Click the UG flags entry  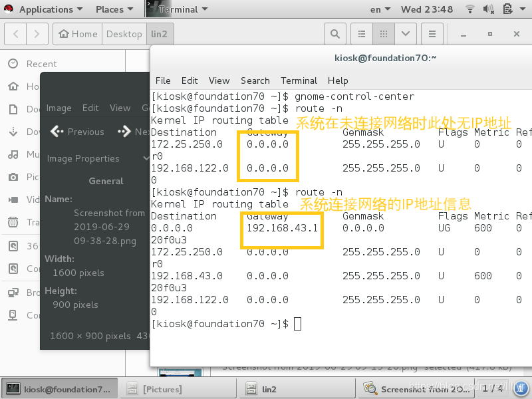444,227
